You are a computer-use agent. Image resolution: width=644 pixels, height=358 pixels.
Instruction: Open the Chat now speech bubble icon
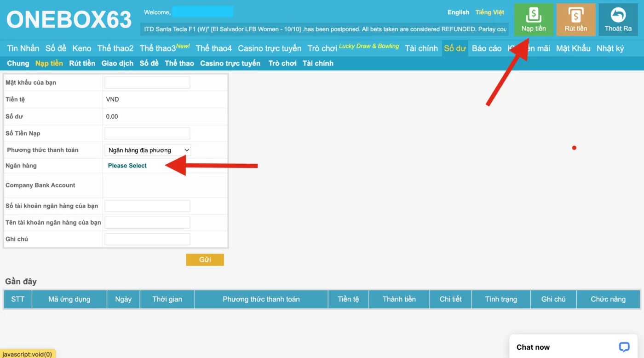(624, 347)
